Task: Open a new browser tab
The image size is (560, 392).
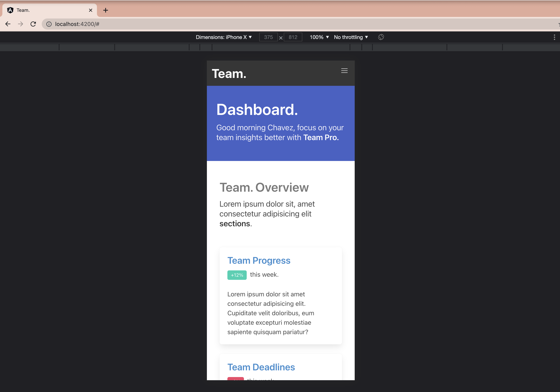Action: (x=105, y=10)
